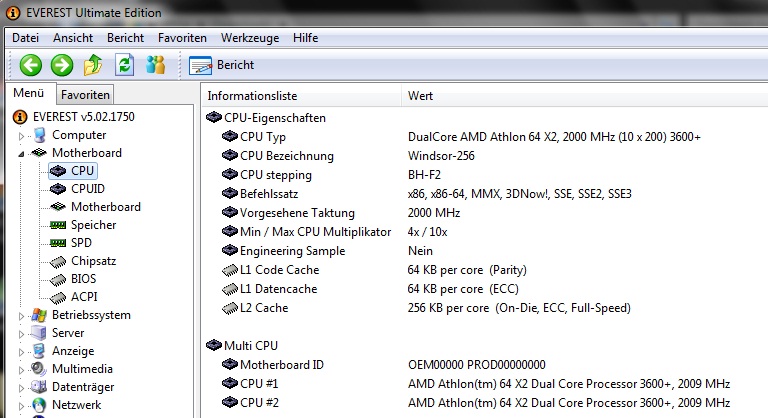This screenshot has height=418, width=768.
Task: Click the Refresh icon in toolbar
Action: coord(124,65)
